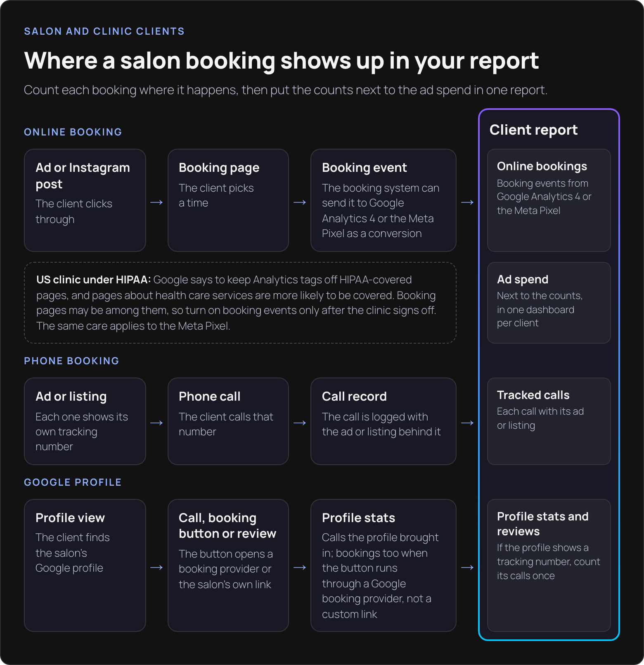Select the sentence 'The same care applies to the Meta Pixel.'
The width and height of the screenshot is (644, 665).
point(133,326)
